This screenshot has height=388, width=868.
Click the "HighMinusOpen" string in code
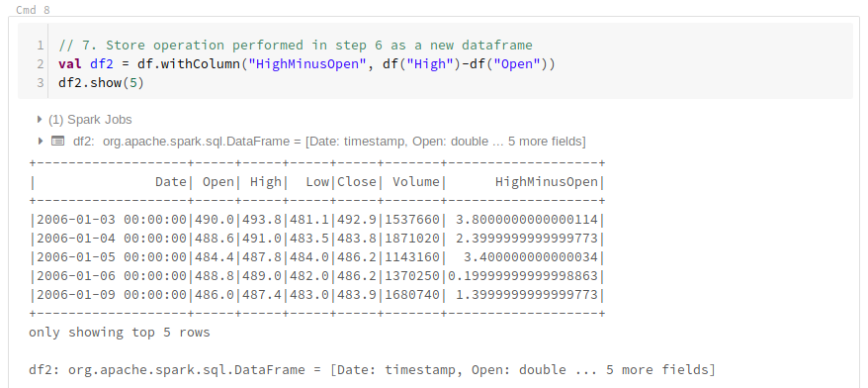pyautogui.click(x=307, y=64)
